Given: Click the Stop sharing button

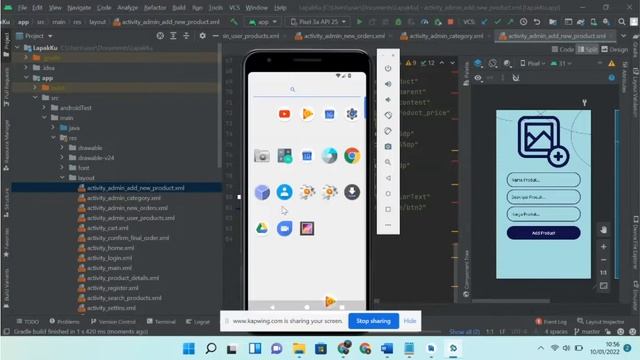Looking at the screenshot, I should pyautogui.click(x=373, y=321).
